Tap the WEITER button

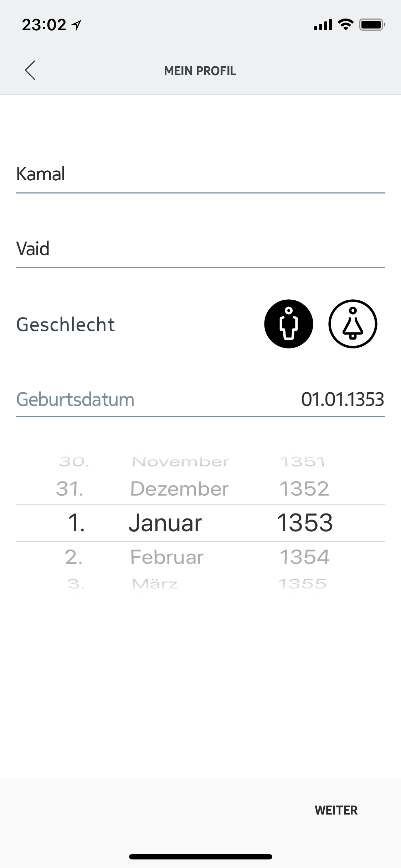[336, 810]
